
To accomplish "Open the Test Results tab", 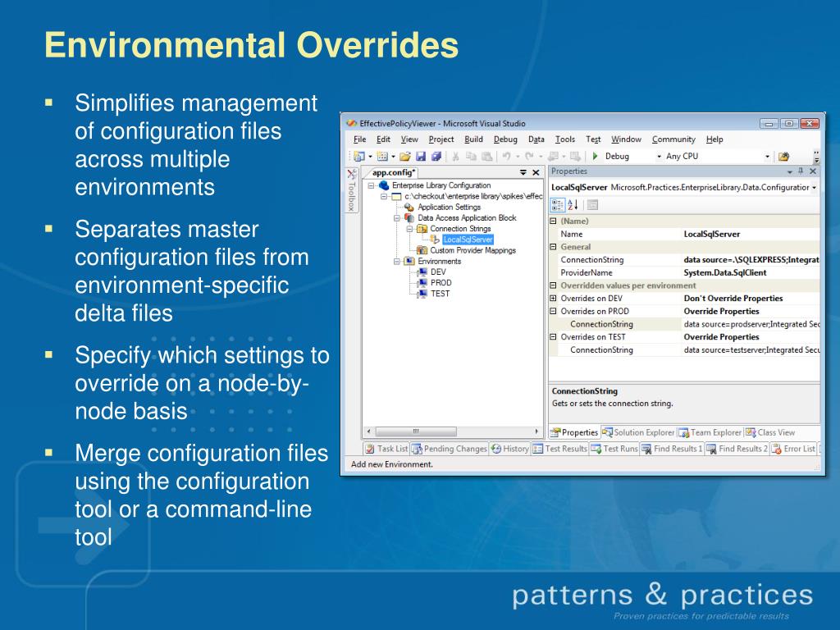I will 559,449.
